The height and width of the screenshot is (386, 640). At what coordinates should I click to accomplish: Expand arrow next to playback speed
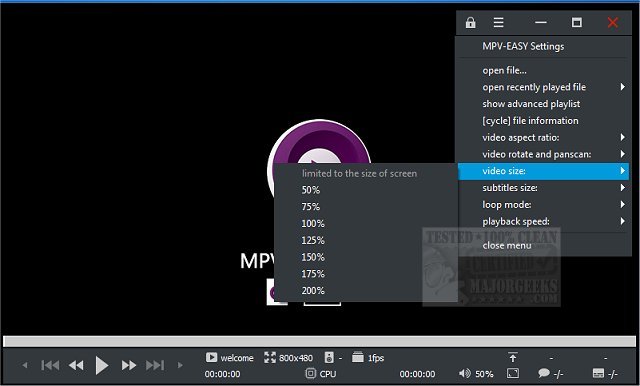(622, 221)
